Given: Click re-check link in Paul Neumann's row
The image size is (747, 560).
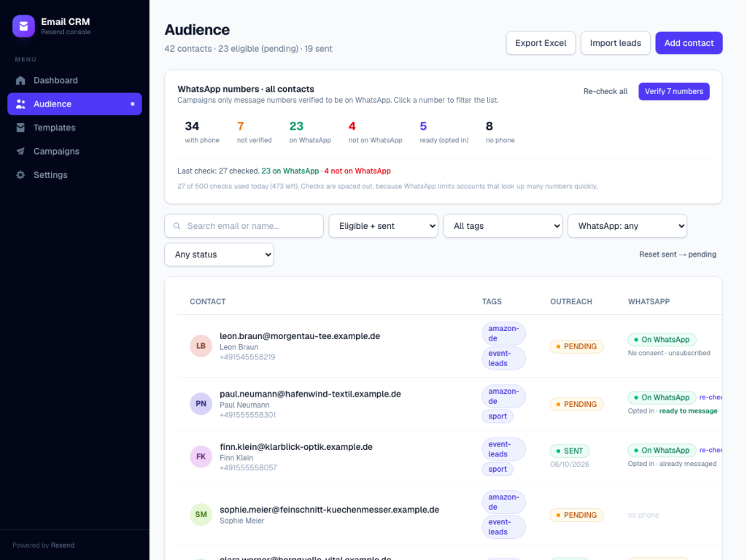Looking at the screenshot, I should click(711, 397).
